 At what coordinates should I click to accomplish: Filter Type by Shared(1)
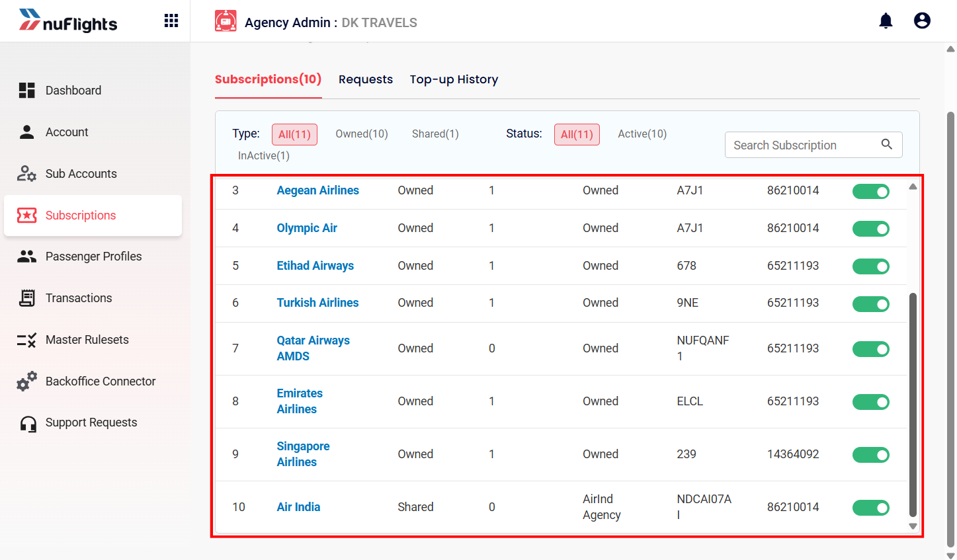[x=435, y=134]
